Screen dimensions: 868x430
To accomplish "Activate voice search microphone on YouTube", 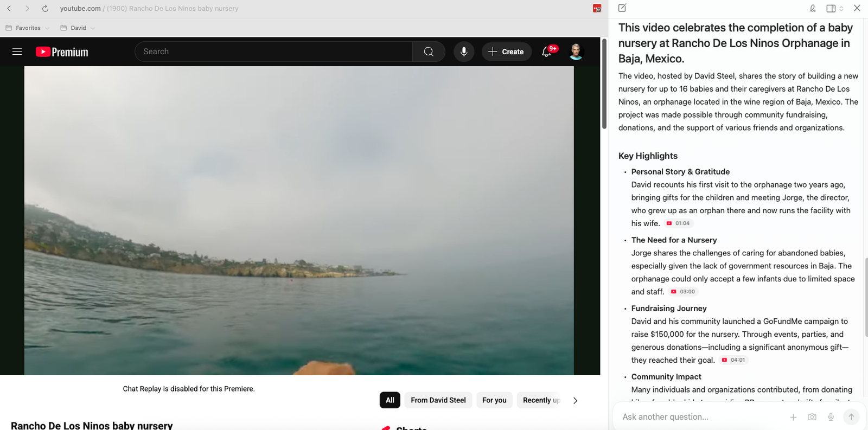I will point(464,52).
